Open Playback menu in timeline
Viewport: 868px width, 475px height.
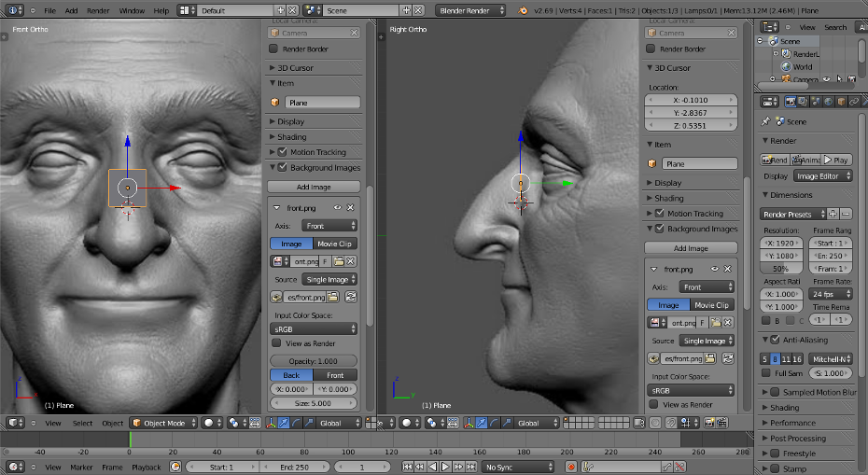click(147, 468)
